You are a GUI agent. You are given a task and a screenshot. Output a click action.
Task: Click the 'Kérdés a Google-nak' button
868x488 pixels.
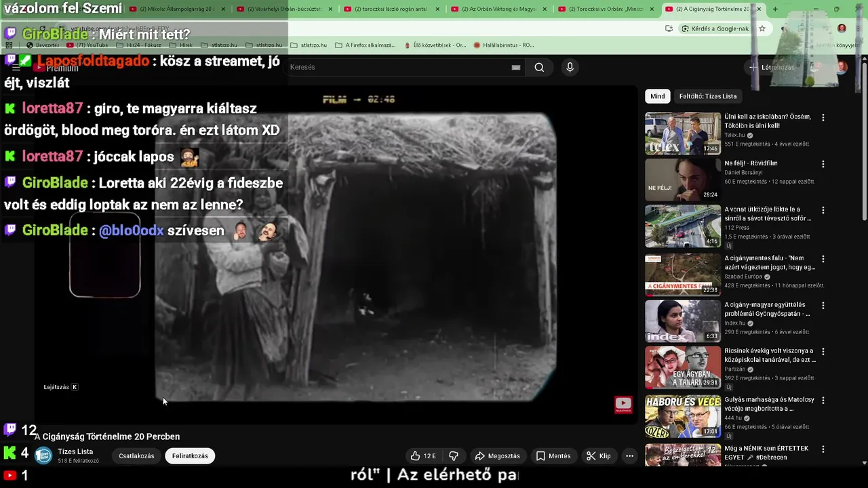(x=715, y=28)
